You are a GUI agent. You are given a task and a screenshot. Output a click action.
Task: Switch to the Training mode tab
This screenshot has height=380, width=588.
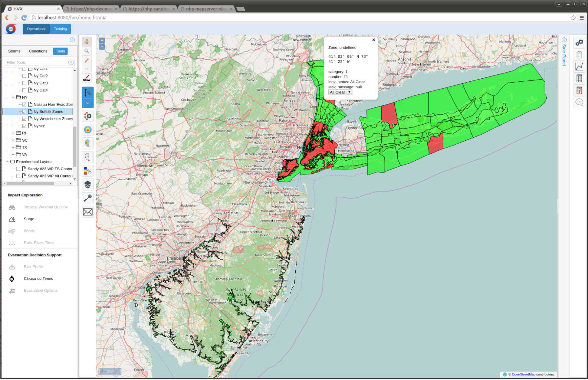(x=60, y=29)
